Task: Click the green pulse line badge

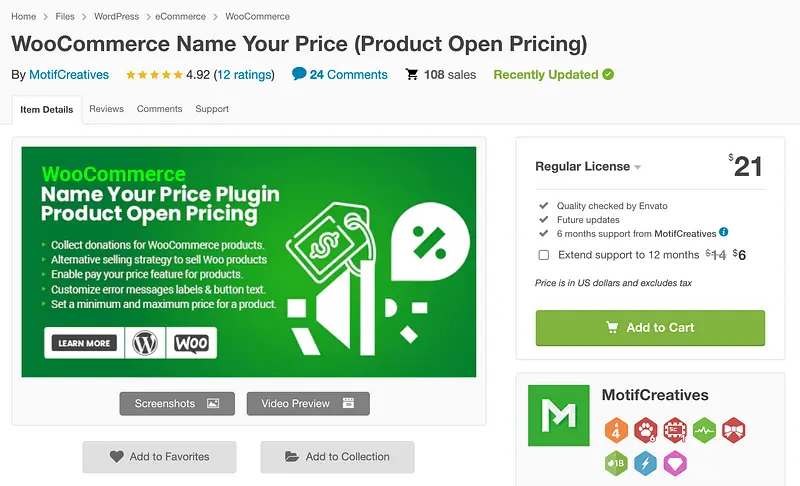Action: [x=704, y=430]
